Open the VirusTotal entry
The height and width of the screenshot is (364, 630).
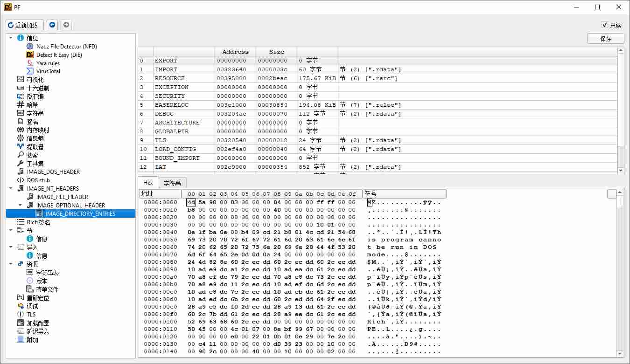click(x=48, y=71)
